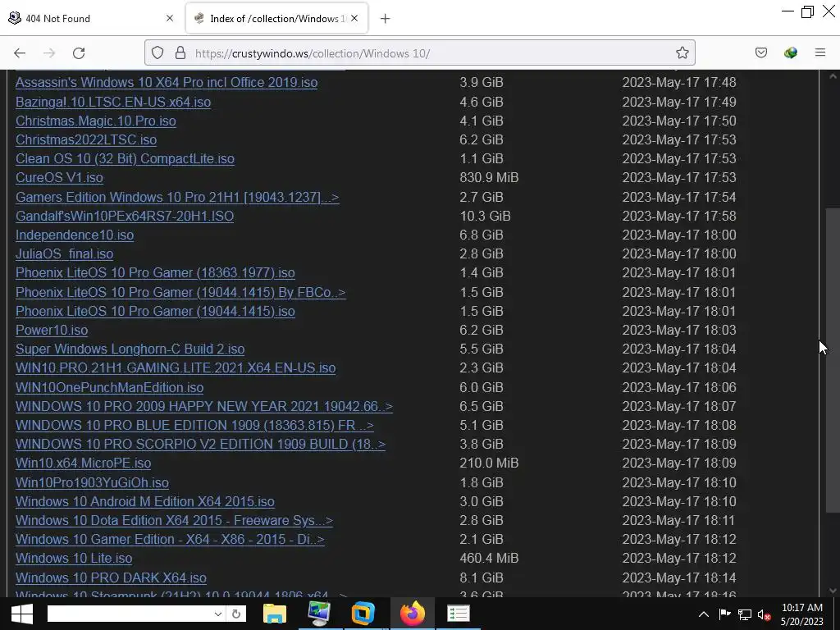Bookmark this page with the star
Image resolution: width=840 pixels, height=630 pixels.
coord(682,53)
